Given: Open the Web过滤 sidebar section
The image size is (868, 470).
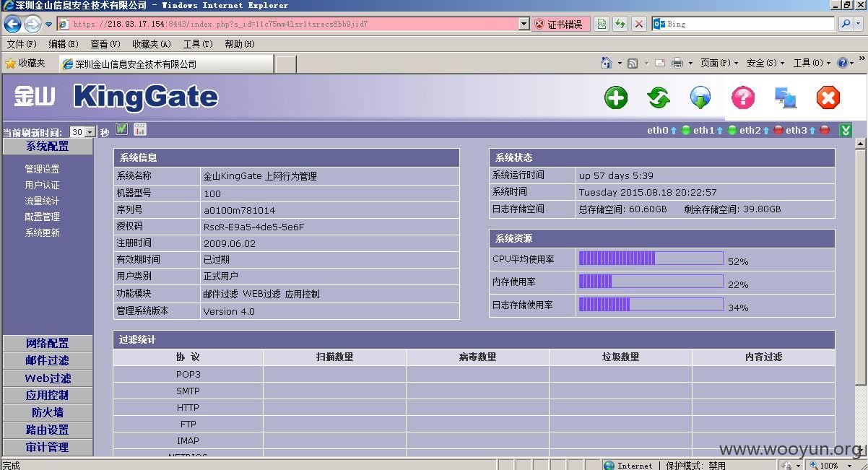Looking at the screenshot, I should click(x=48, y=378).
